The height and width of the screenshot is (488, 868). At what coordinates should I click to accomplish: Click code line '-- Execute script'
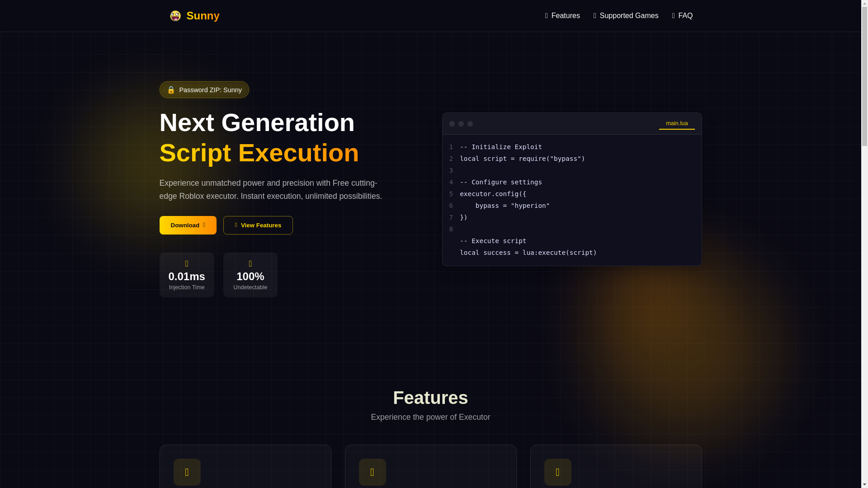point(493,241)
